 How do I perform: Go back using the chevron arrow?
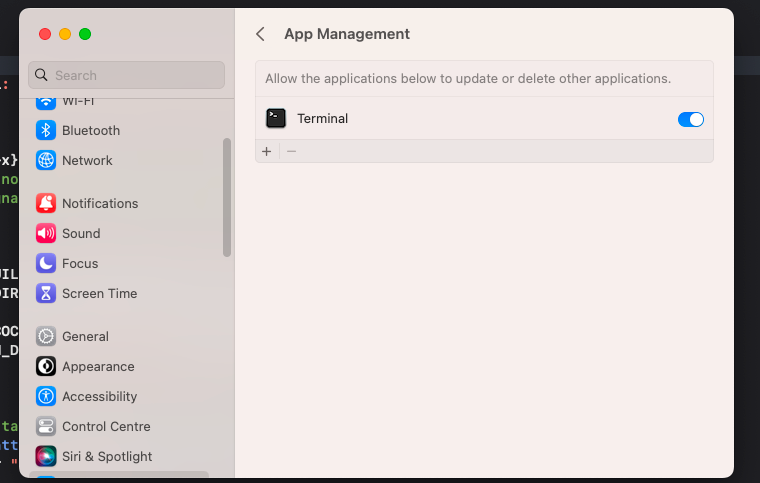260,34
